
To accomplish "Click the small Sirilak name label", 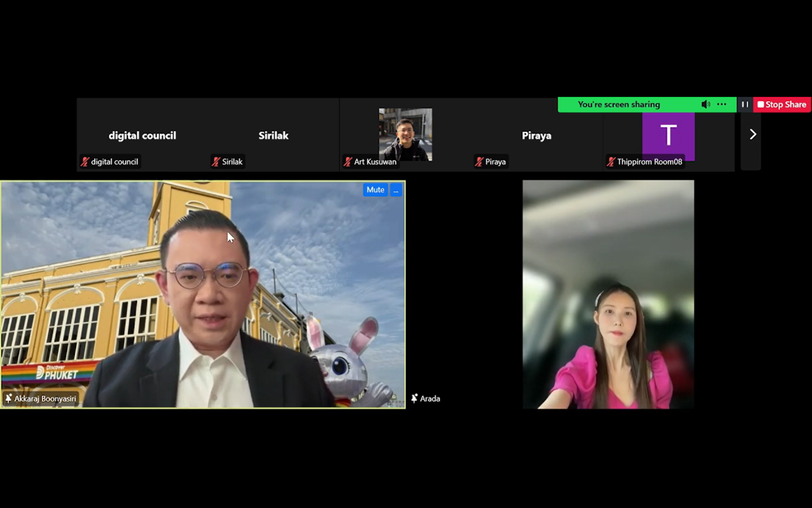I will coord(232,162).
